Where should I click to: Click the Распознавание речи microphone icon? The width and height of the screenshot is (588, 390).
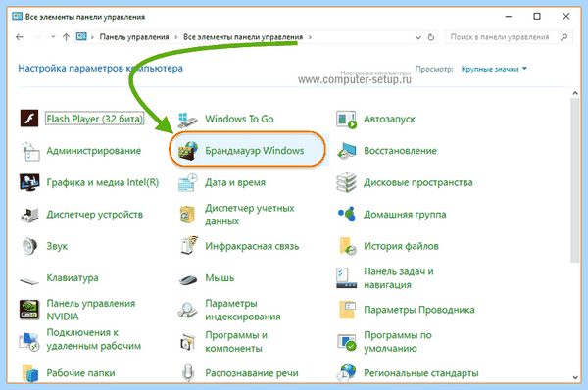click(x=187, y=373)
